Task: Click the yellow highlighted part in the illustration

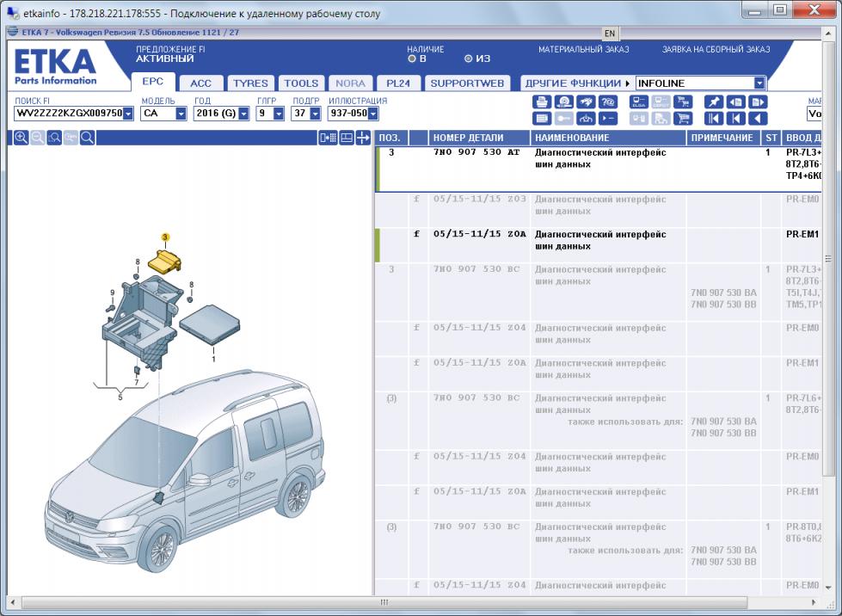Action: (165, 261)
